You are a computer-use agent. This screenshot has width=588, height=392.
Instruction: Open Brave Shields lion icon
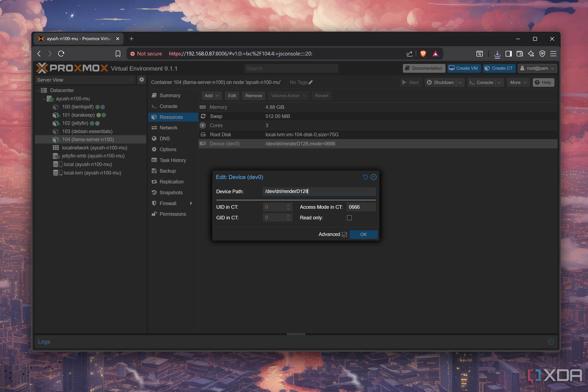click(x=423, y=54)
